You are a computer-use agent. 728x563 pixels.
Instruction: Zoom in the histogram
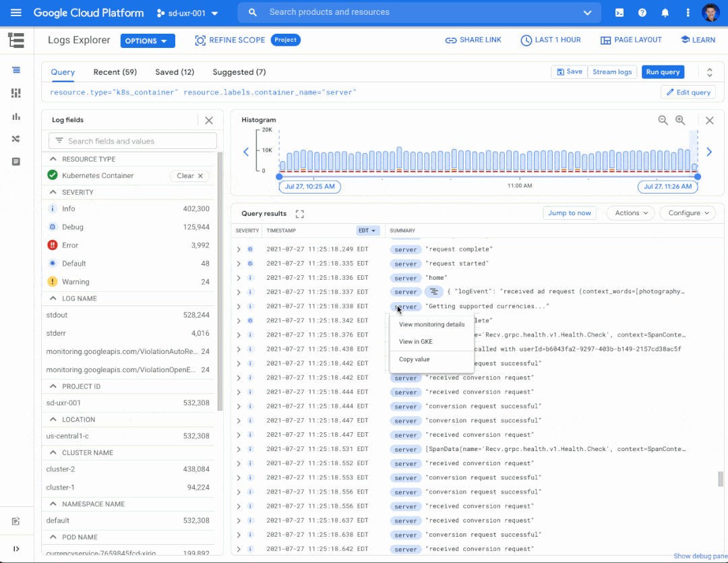point(680,120)
